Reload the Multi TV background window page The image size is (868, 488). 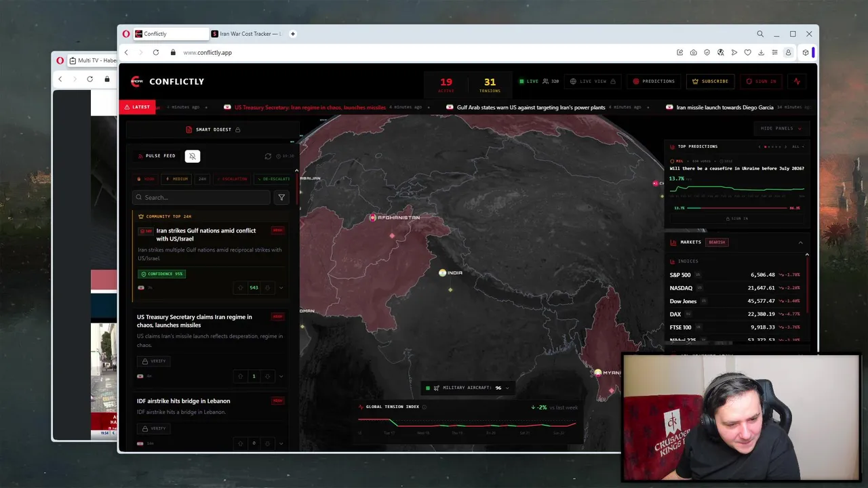tap(90, 79)
